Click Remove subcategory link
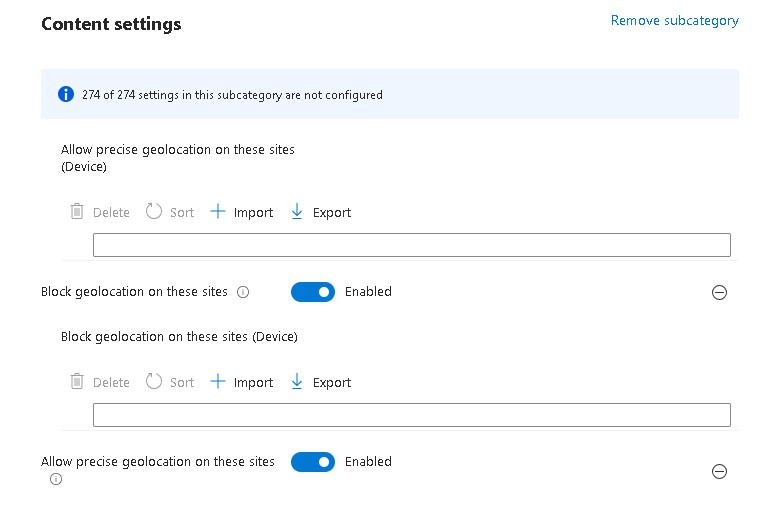This screenshot has height=515, width=772. pyautogui.click(x=674, y=20)
